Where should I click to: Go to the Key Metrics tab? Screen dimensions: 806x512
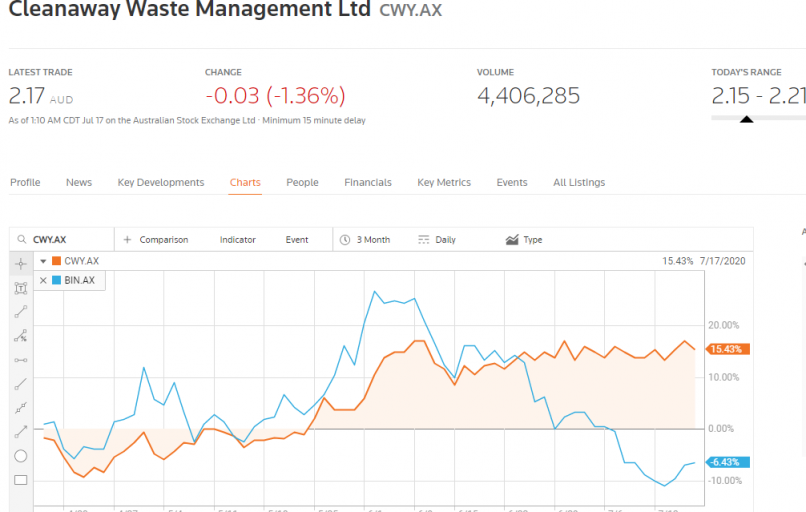(444, 183)
